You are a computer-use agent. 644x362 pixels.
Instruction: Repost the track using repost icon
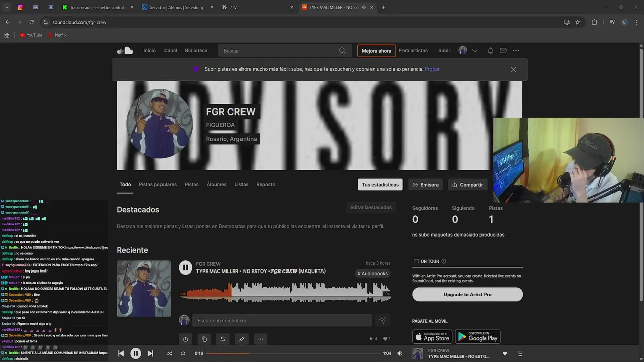(223, 339)
